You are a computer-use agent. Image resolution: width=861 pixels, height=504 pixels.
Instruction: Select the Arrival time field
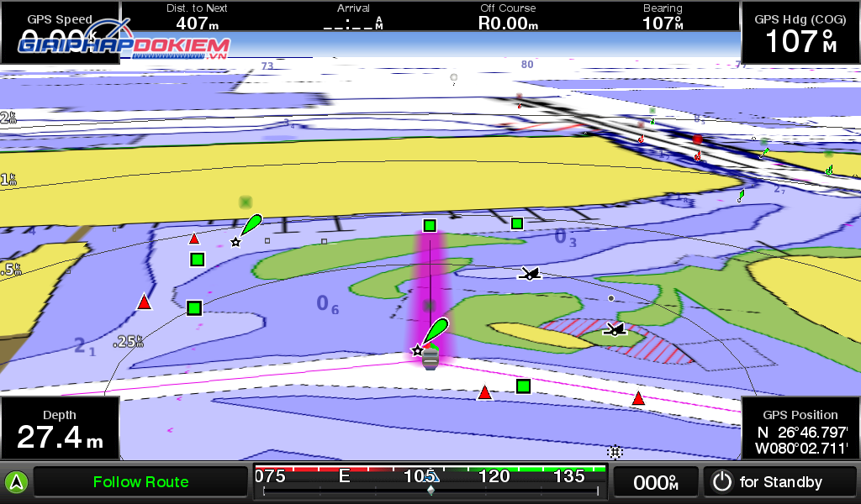tap(353, 17)
